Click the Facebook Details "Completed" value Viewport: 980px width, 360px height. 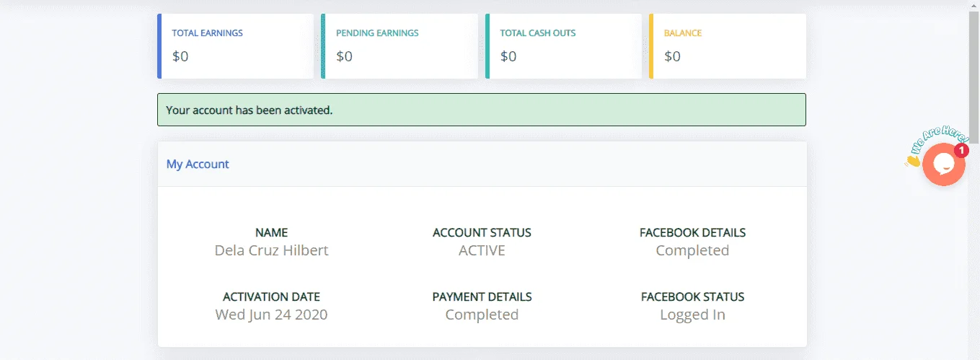[692, 250]
